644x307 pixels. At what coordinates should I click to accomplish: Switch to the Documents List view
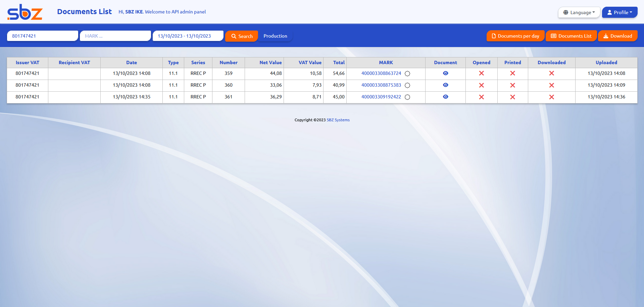(571, 36)
